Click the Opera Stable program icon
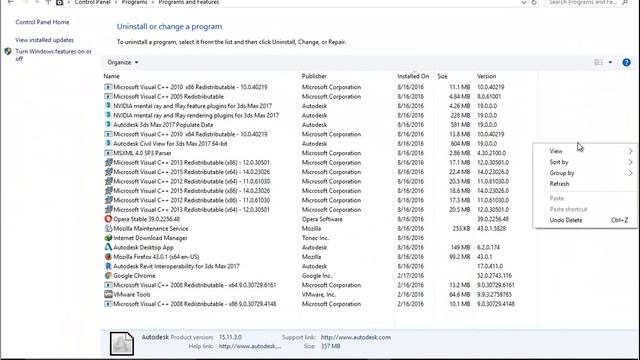 [108, 219]
